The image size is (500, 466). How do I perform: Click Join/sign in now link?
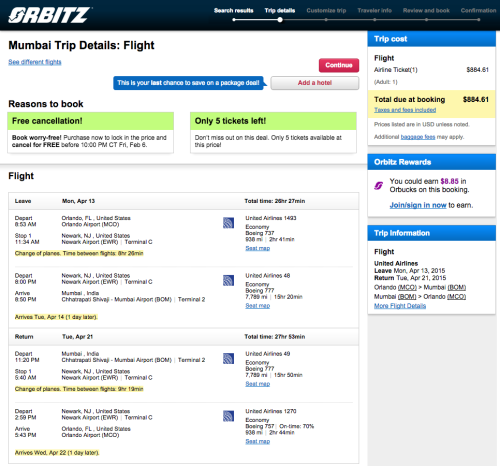418,205
